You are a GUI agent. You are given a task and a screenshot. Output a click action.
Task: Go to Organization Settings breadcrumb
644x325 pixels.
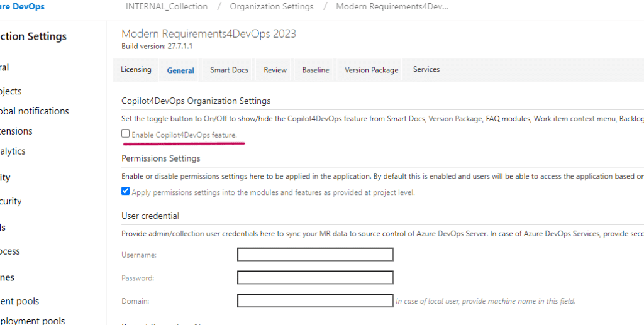tap(272, 6)
